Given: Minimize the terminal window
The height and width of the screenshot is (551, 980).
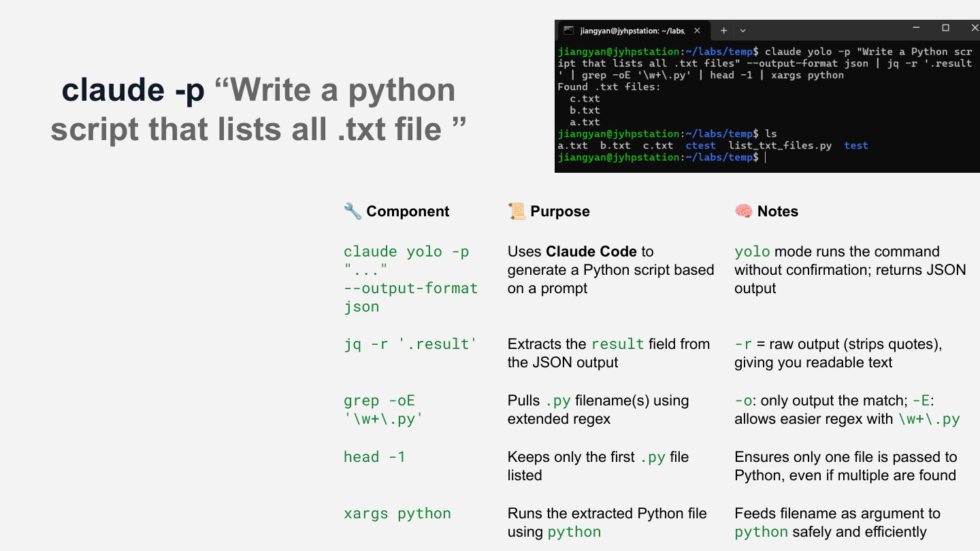Looking at the screenshot, I should pos(917,28).
